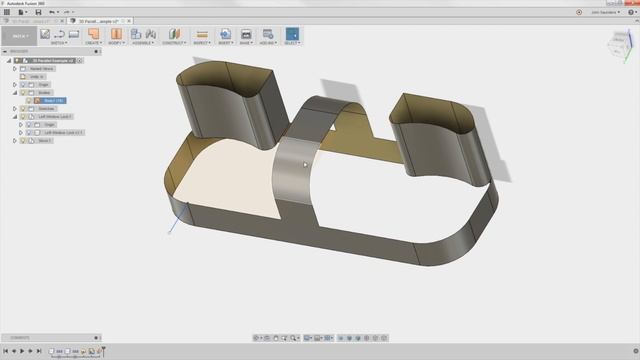Collapse the Browser panel header
Viewport: 640px width, 360px height.
click(5, 51)
